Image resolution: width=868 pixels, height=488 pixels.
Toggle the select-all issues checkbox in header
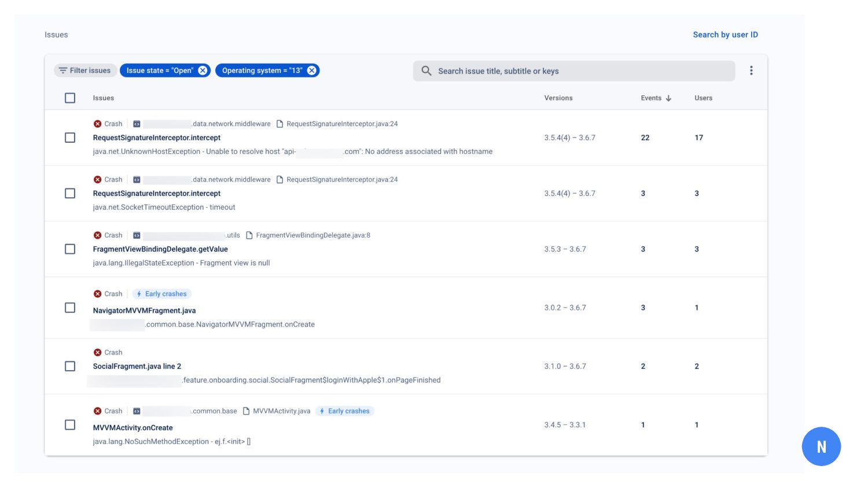point(70,98)
